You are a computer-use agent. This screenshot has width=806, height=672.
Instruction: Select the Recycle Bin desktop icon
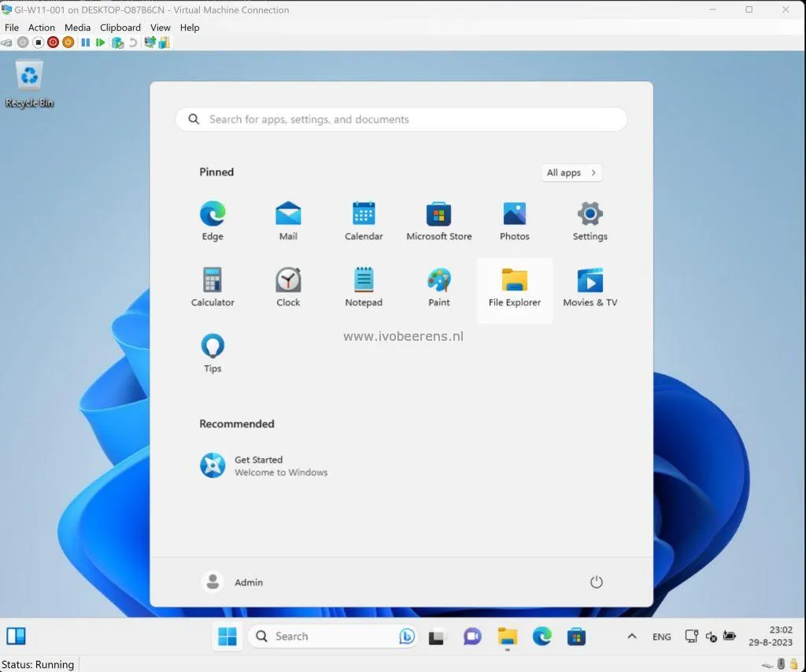(29, 84)
